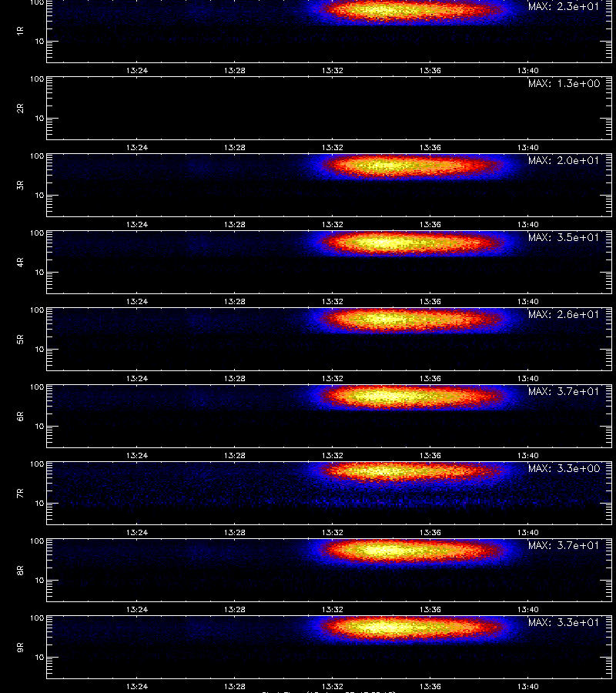Select the MAX: 3.7e+01 text in 6R panel
The image size is (616, 693).
tap(564, 392)
